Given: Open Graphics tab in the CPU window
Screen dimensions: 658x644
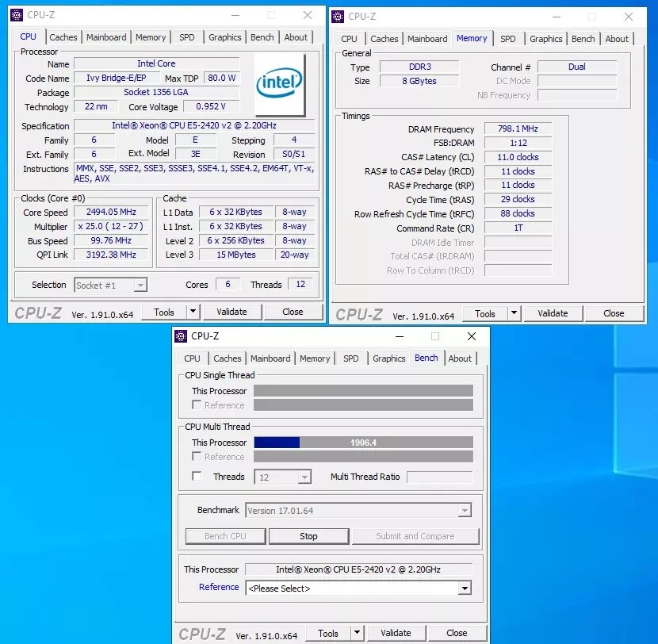Looking at the screenshot, I should 225,37.
